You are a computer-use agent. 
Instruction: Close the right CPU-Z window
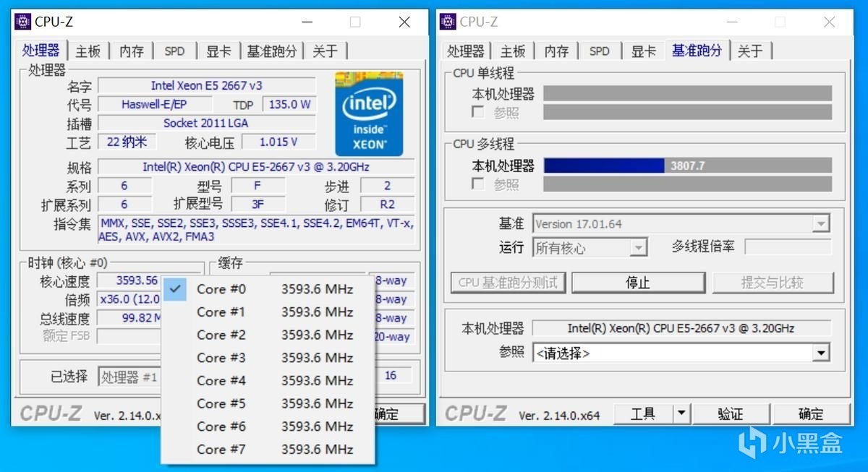(x=829, y=22)
